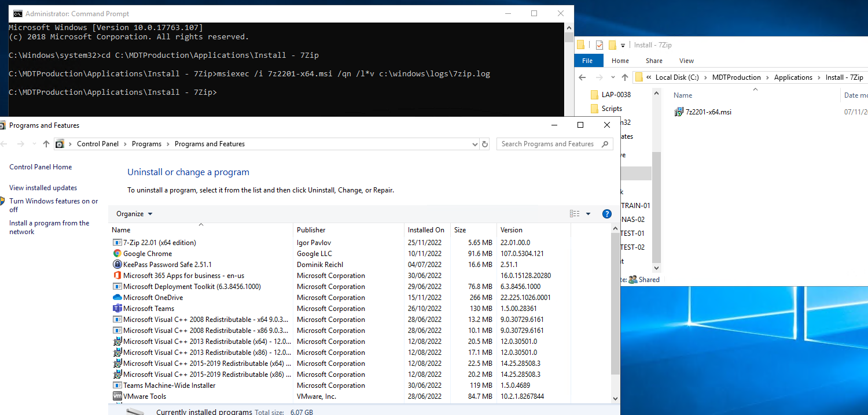Click Properties quick access icon in Explorer
Screen dimensions: 868x415
(599, 45)
